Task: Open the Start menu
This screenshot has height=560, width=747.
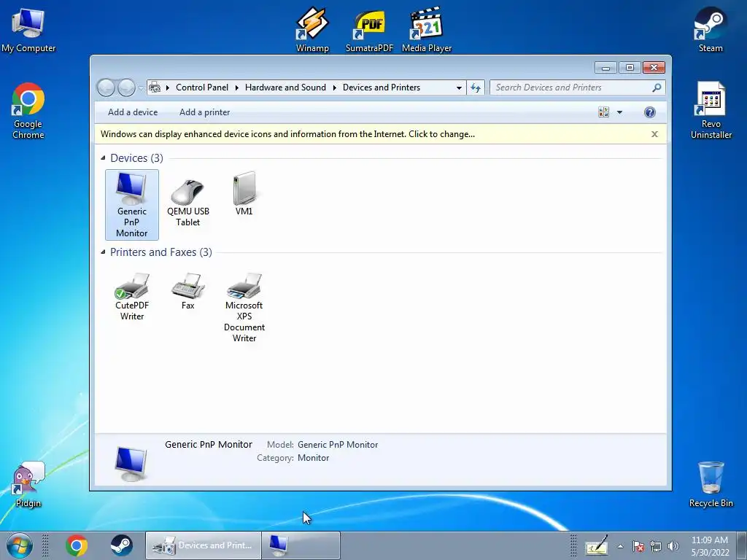Action: point(19,545)
